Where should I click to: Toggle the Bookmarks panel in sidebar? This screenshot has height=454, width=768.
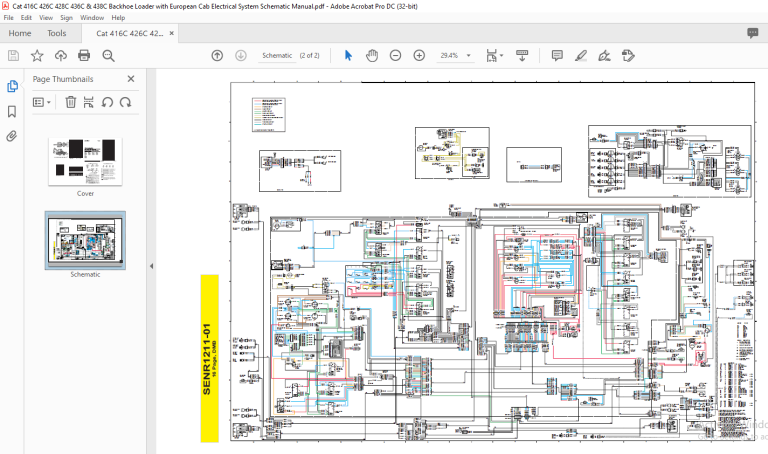click(12, 112)
